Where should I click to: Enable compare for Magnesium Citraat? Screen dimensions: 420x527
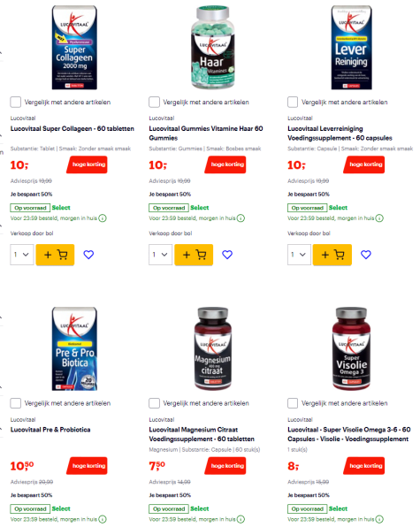click(154, 403)
